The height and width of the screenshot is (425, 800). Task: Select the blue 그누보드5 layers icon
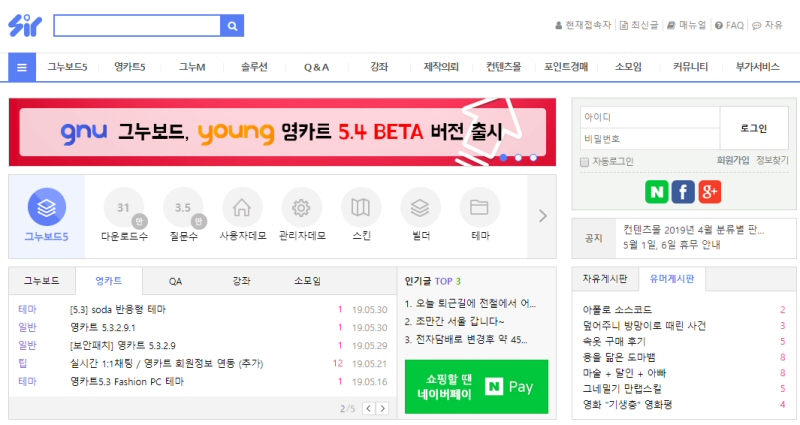click(46, 207)
